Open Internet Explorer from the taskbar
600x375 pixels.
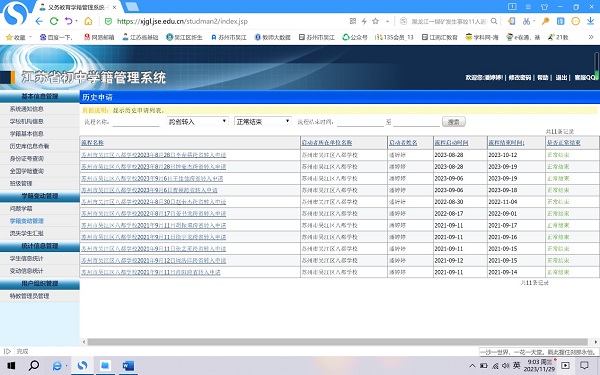[57, 366]
